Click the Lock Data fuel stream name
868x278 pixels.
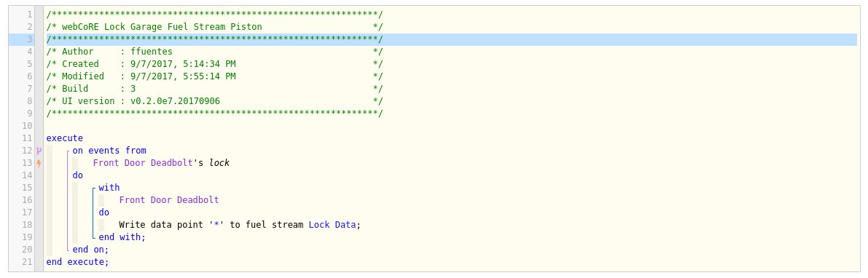click(x=332, y=225)
